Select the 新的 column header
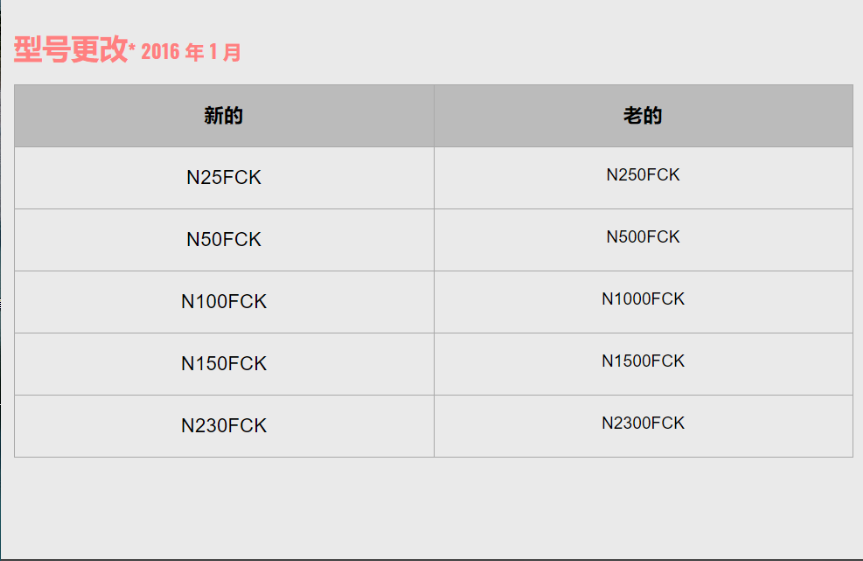Image resolution: width=863 pixels, height=561 pixels. pos(223,116)
